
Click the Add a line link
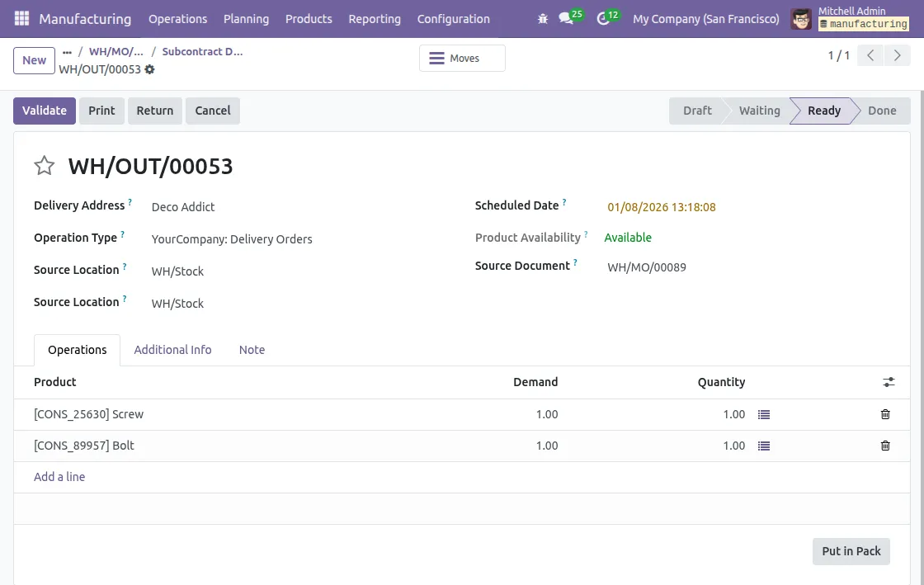tap(59, 477)
